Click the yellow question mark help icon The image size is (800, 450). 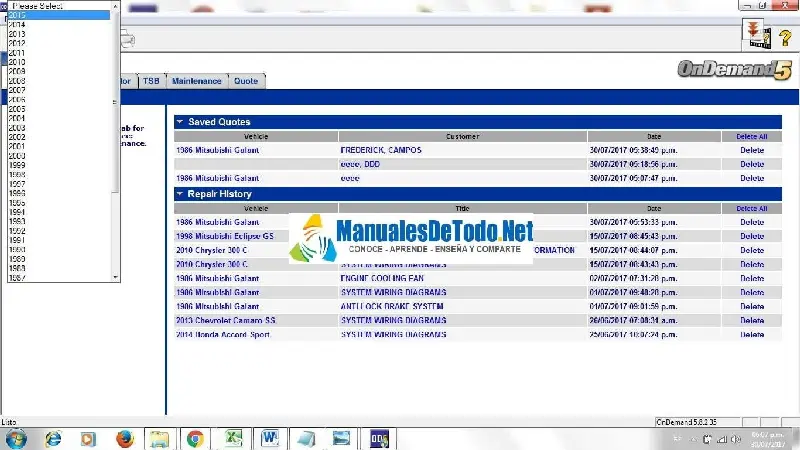tap(785, 37)
